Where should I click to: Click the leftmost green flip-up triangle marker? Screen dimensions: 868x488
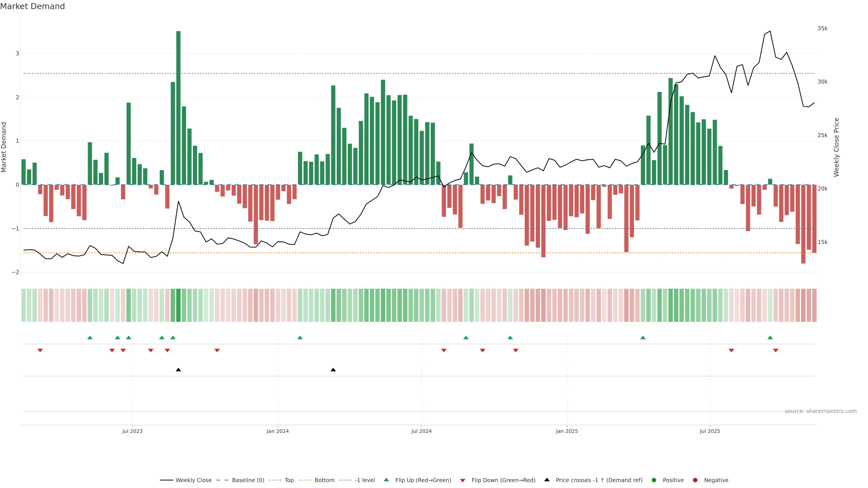(x=90, y=338)
